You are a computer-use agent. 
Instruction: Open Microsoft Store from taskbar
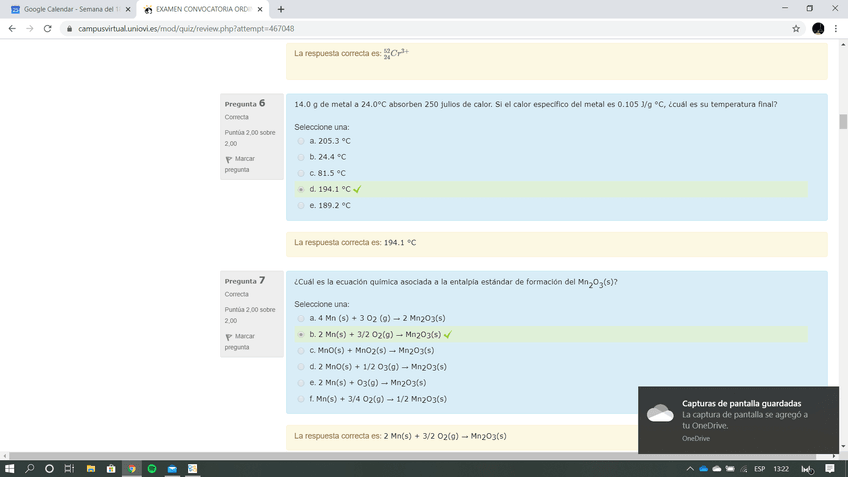111,468
